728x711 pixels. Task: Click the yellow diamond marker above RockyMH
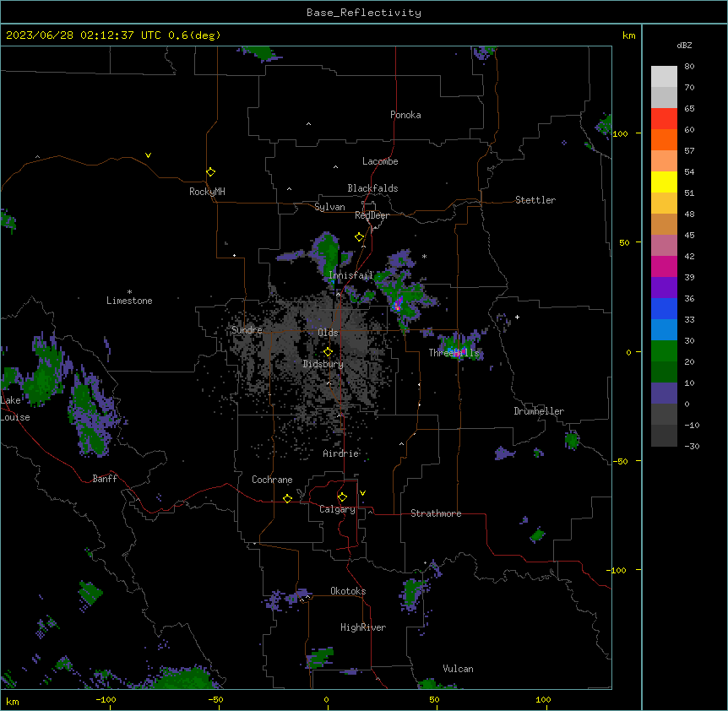[x=210, y=172]
